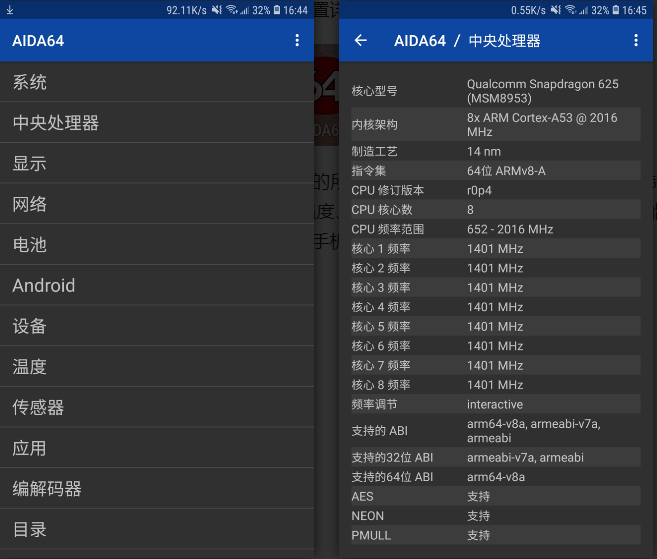The image size is (657, 559).
Task: Tap the 92.11K/s network speed indicator
Action: tap(186, 10)
